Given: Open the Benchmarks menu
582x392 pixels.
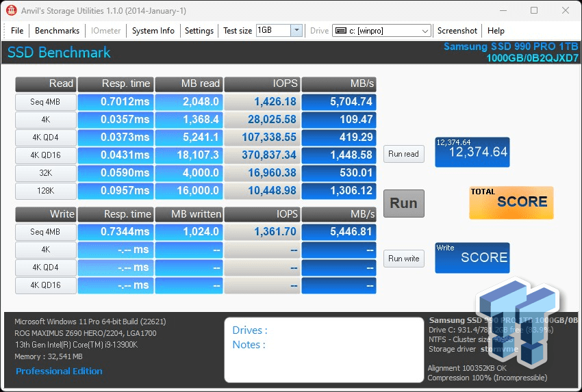Looking at the screenshot, I should tap(57, 30).
